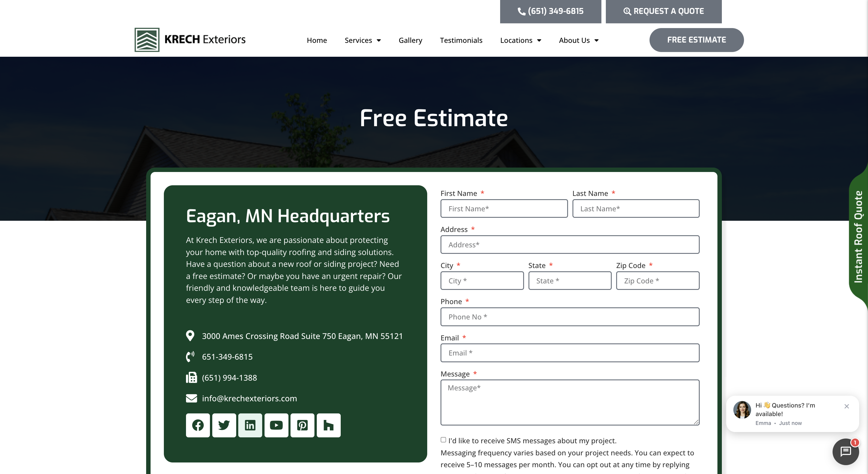
Task: Enable SMS messages checkbox
Action: point(443,440)
